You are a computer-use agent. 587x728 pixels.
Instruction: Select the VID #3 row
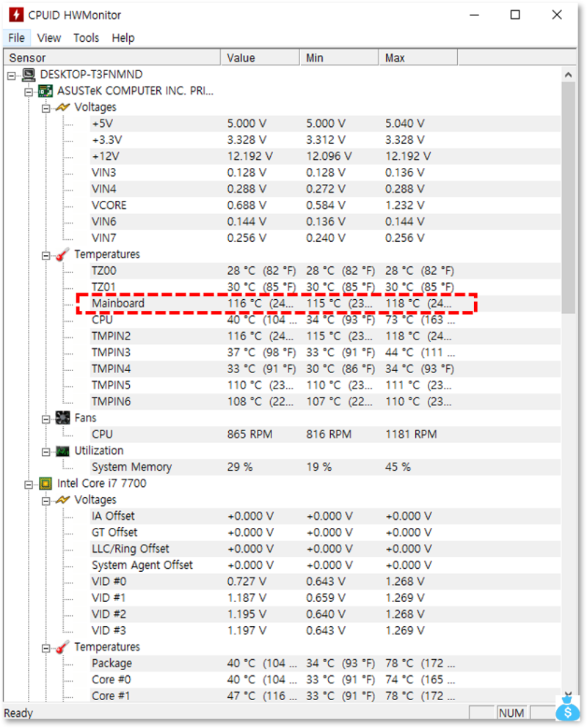pos(325,630)
